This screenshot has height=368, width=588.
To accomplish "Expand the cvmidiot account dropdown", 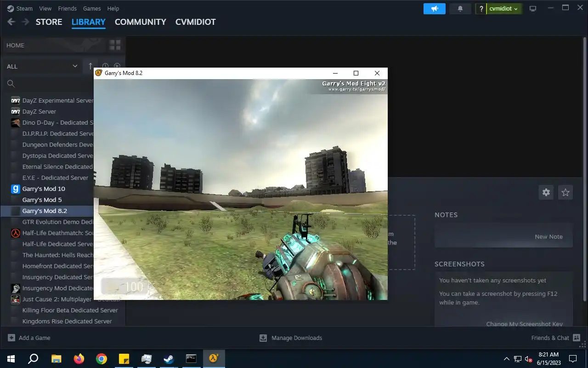I will coord(504,9).
